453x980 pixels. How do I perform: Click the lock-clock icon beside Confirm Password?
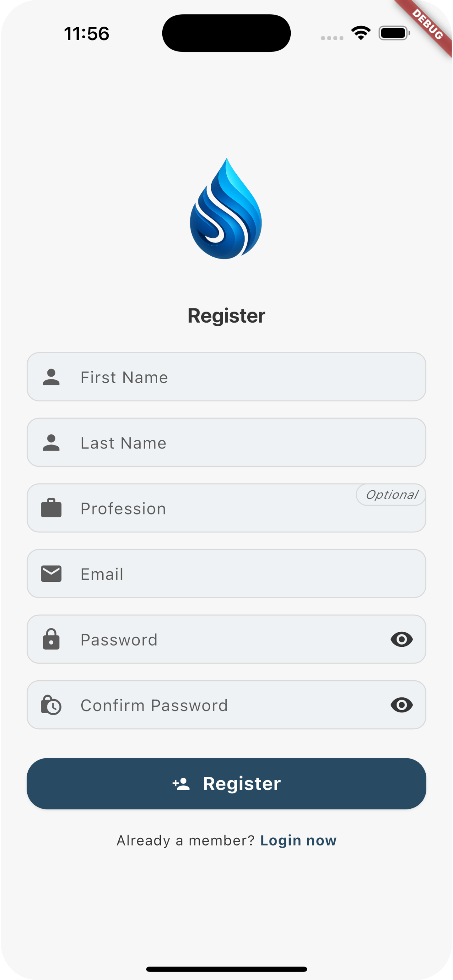point(51,705)
